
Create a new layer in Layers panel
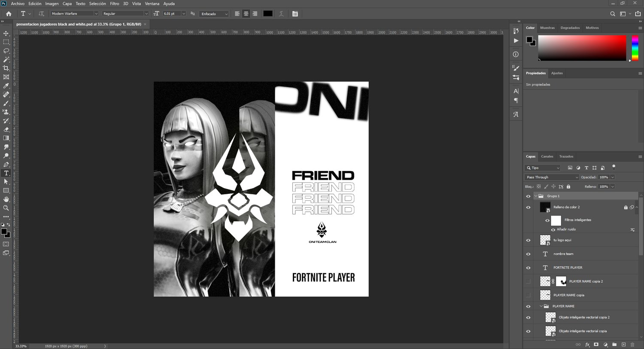[623, 344]
